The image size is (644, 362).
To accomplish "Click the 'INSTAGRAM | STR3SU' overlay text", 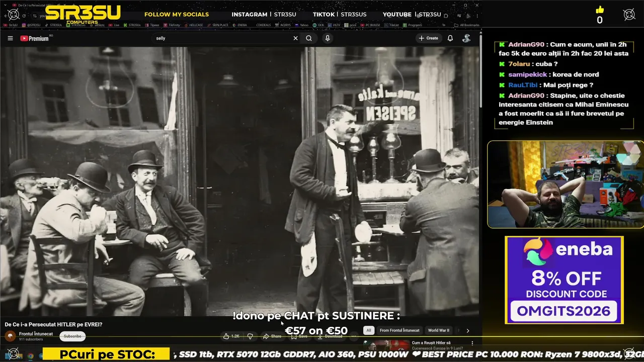I will (x=264, y=15).
